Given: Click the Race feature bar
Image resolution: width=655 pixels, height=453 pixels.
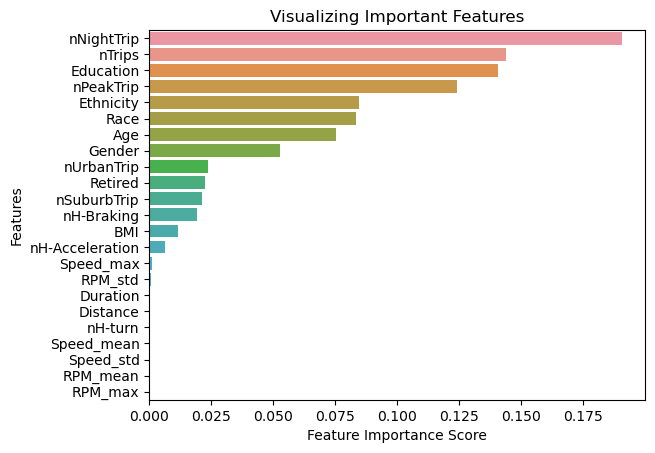Looking at the screenshot, I should point(253,119).
